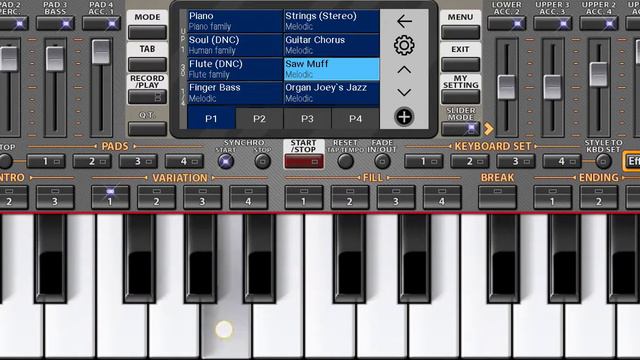Select KEYBOARD SET button 2

[470, 162]
